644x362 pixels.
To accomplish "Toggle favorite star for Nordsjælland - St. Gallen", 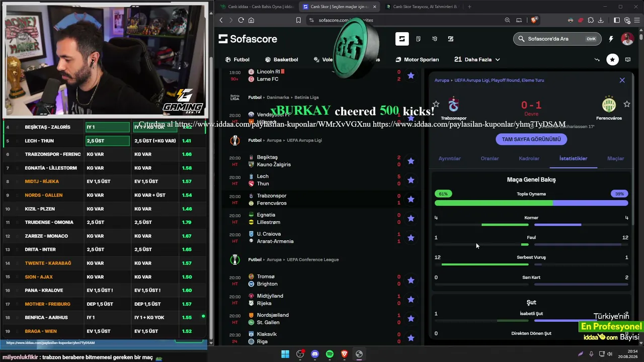I will [x=411, y=318].
